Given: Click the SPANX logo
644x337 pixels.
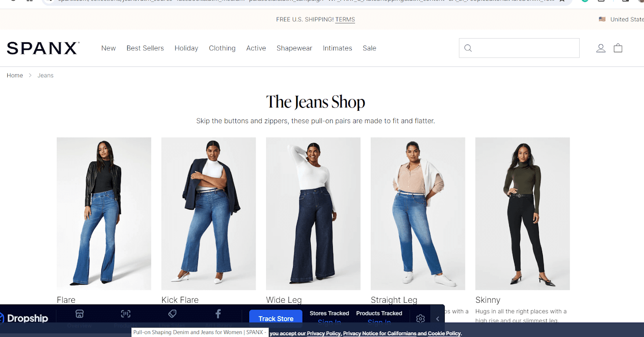Looking at the screenshot, I should click(43, 48).
